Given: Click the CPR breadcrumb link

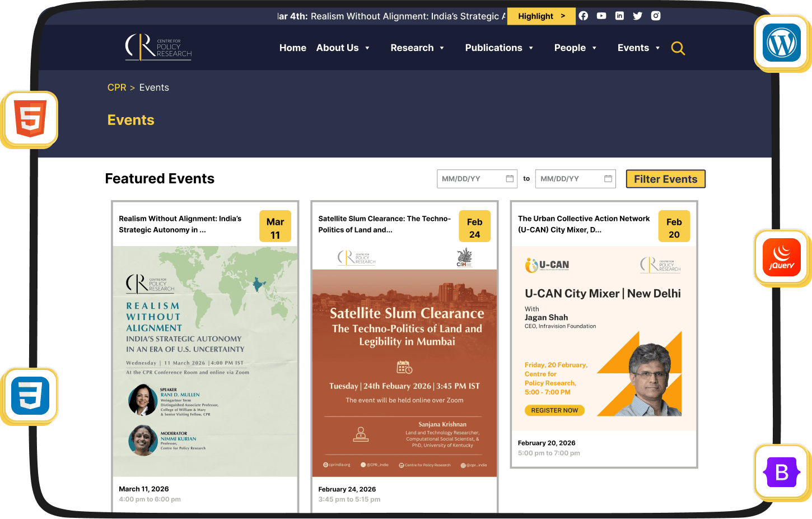Looking at the screenshot, I should coord(116,87).
